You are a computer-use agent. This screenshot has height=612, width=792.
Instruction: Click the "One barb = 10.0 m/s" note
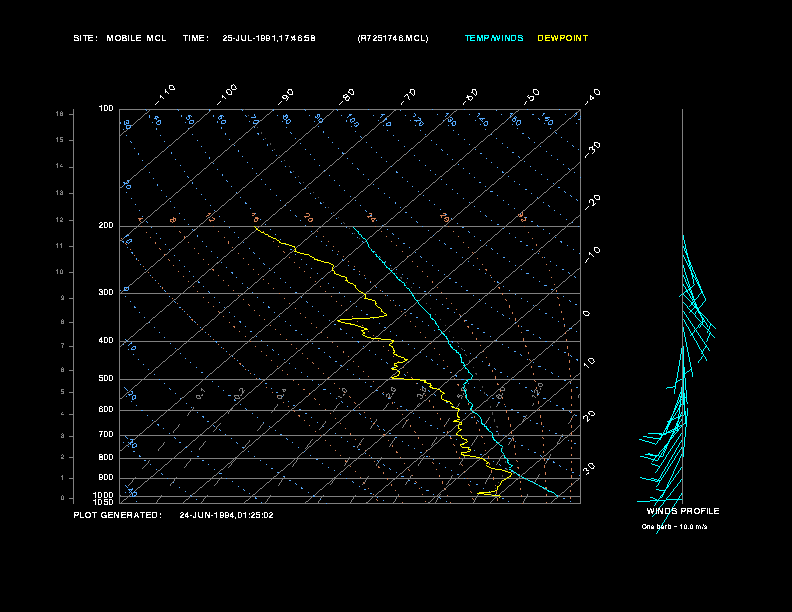[x=674, y=527]
